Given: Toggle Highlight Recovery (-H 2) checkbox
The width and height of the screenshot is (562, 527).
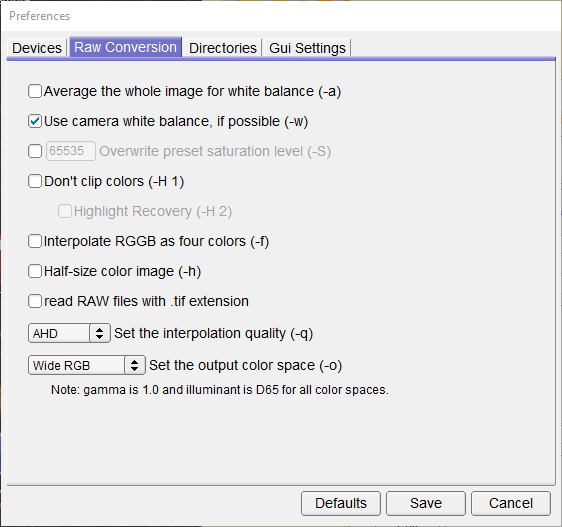Looking at the screenshot, I should coord(65,211).
